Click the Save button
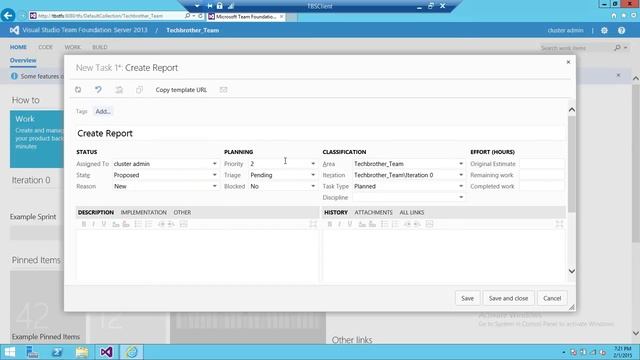Screen dimensions: 640x360 point(467,298)
